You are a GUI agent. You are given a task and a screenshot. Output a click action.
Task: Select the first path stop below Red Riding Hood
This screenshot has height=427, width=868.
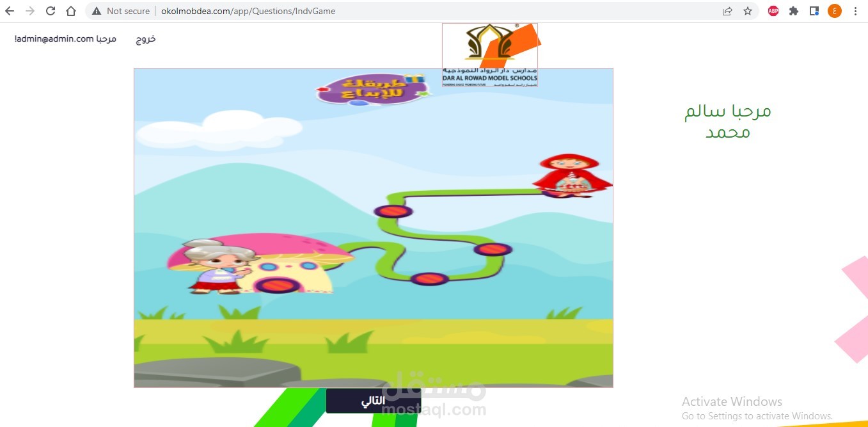coord(393,211)
